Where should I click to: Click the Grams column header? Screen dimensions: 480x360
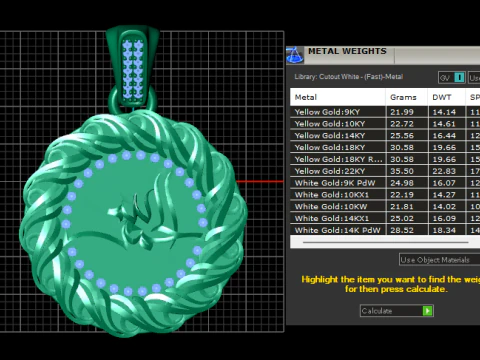407,97
